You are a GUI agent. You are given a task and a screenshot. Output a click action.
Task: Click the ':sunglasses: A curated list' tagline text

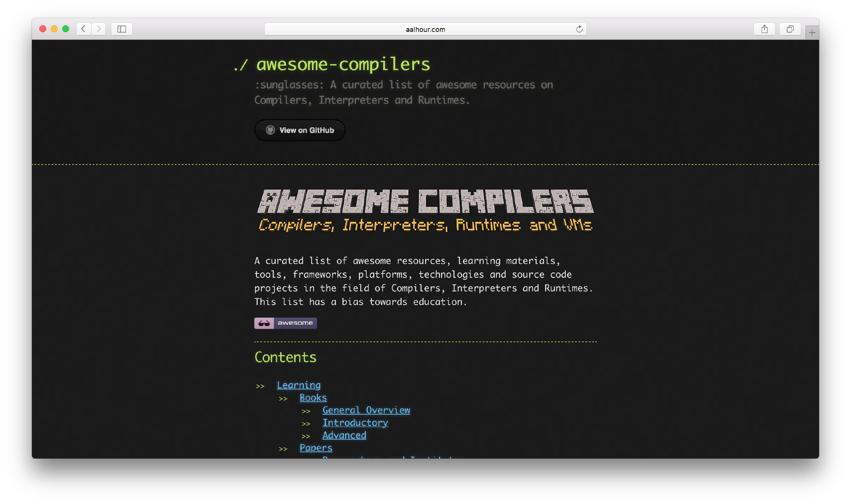404,92
